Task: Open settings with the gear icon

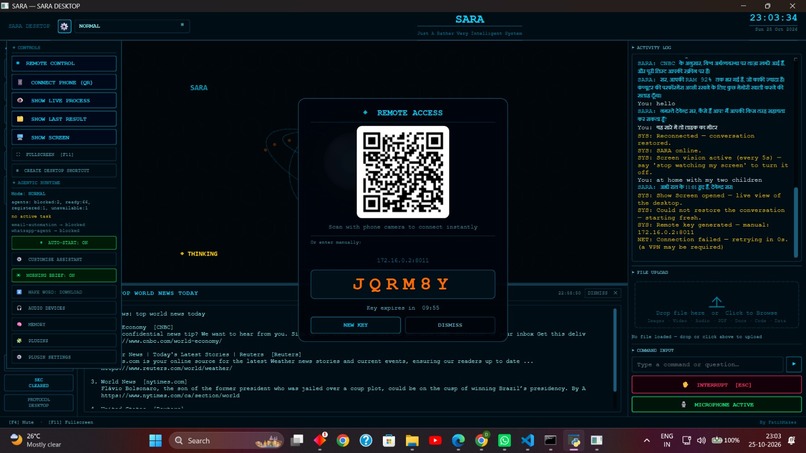Action: click(x=64, y=26)
